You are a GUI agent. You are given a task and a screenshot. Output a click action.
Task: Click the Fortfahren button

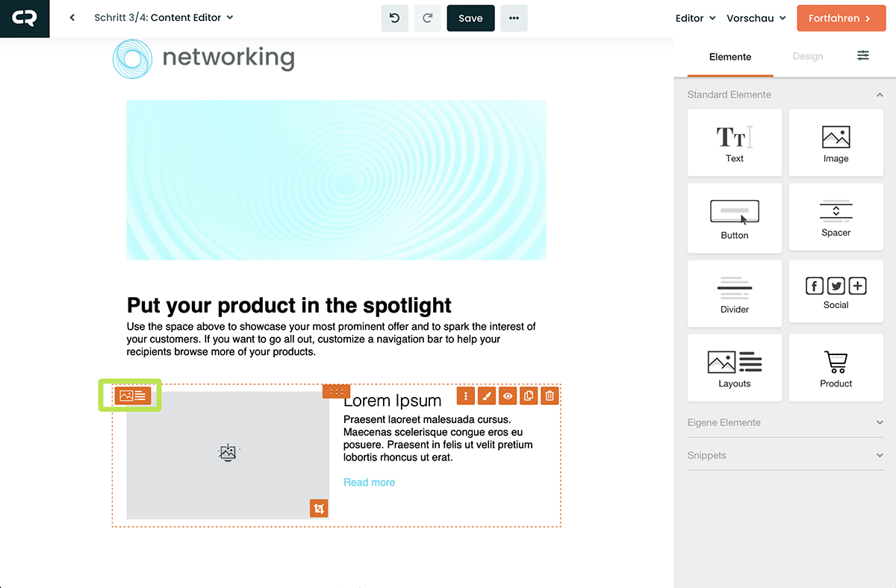840,18
